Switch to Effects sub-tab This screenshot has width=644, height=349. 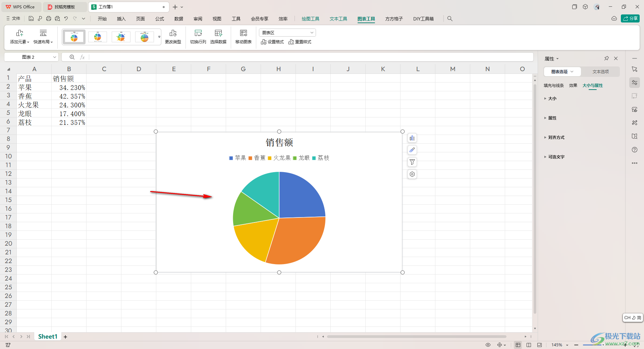click(573, 86)
